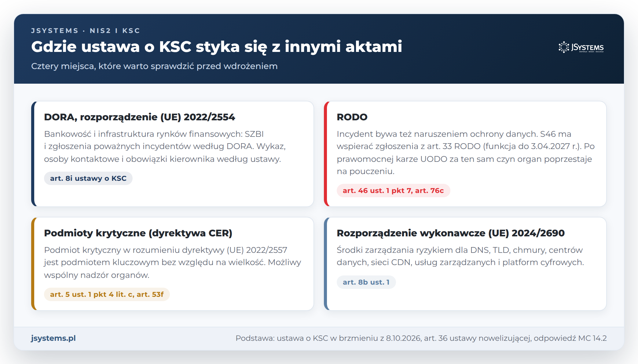Click the Rozporządzenie wykonawcze (UE) 2024/2690 heading
Image resolution: width=638 pixels, height=364 pixels.
451,233
